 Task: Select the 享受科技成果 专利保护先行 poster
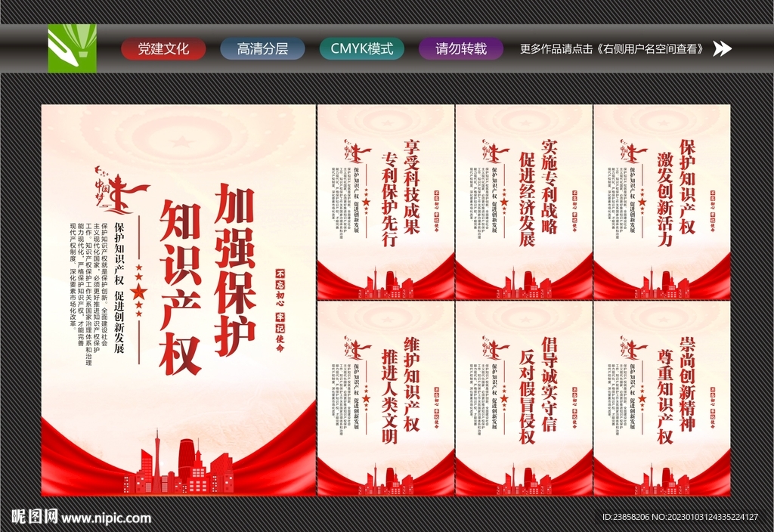(x=385, y=202)
